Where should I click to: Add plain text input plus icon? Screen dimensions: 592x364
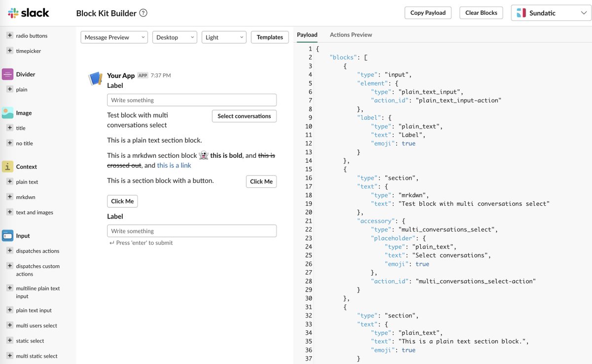9,310
